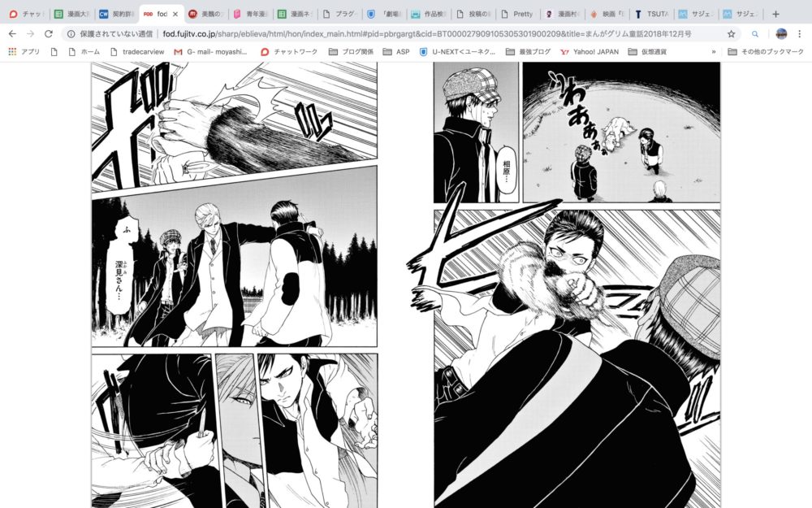This screenshot has width=812, height=508.
Task: Bookmark this page with the star icon
Action: [x=731, y=33]
